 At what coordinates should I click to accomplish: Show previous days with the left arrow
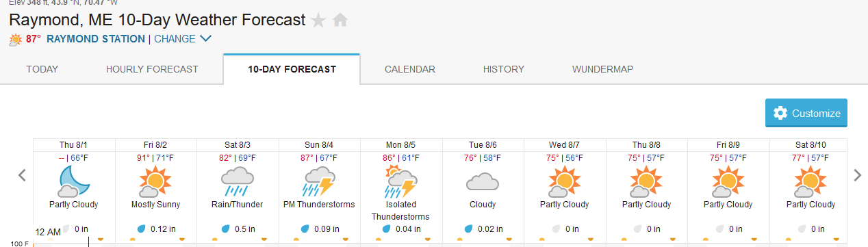pos(22,175)
